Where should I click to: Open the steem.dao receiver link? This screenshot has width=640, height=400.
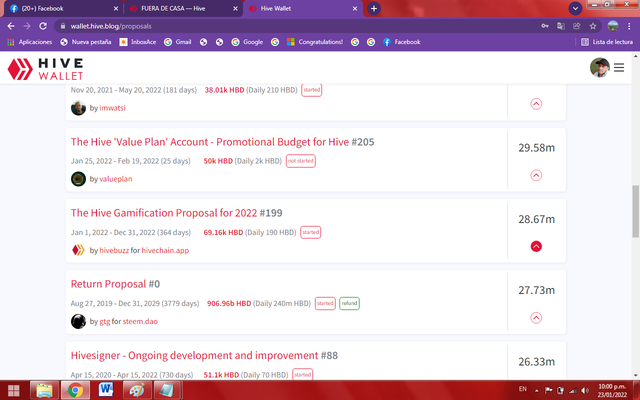[x=140, y=322]
